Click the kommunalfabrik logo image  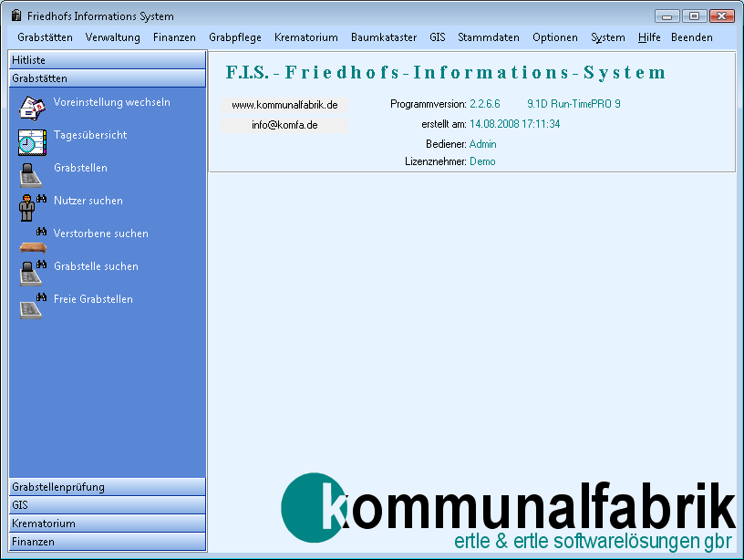pos(508,512)
